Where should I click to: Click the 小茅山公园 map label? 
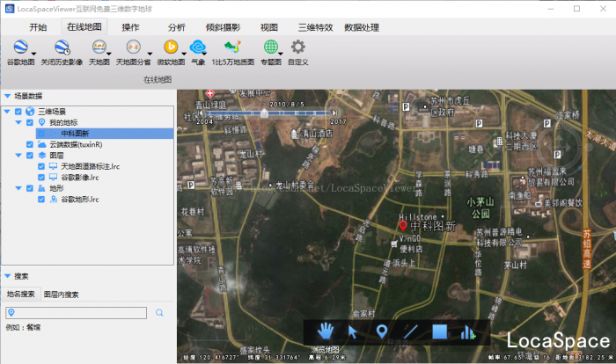pyautogui.click(x=480, y=207)
